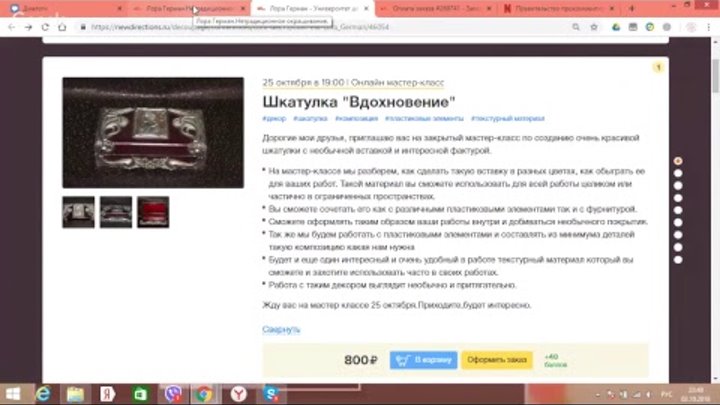Select the eighth page navigation dot
The width and height of the screenshot is (720, 405).
pyautogui.click(x=678, y=248)
